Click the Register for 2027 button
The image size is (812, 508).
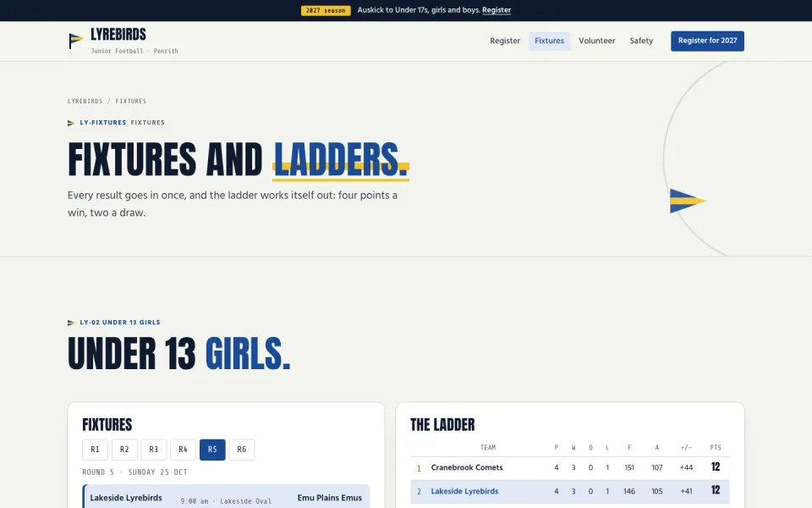[707, 41]
